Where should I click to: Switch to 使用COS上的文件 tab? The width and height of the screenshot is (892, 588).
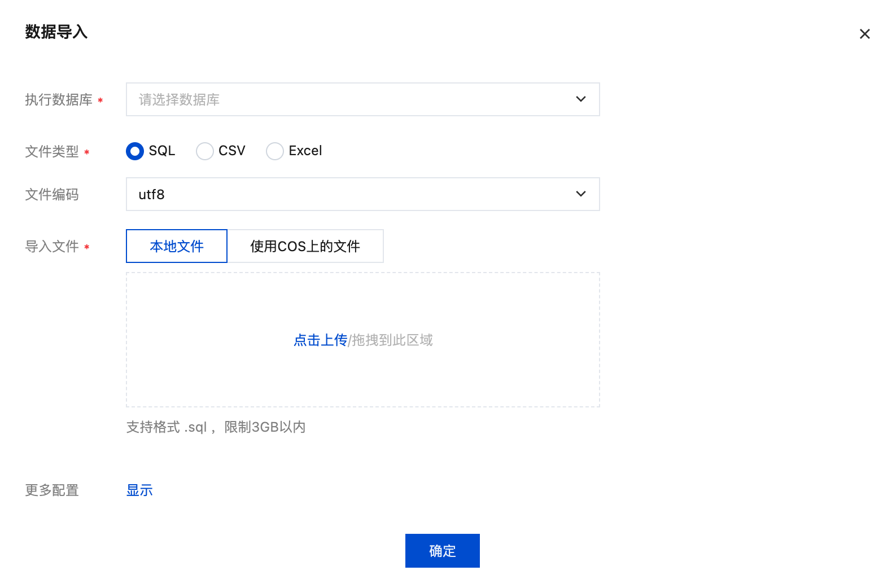305,246
